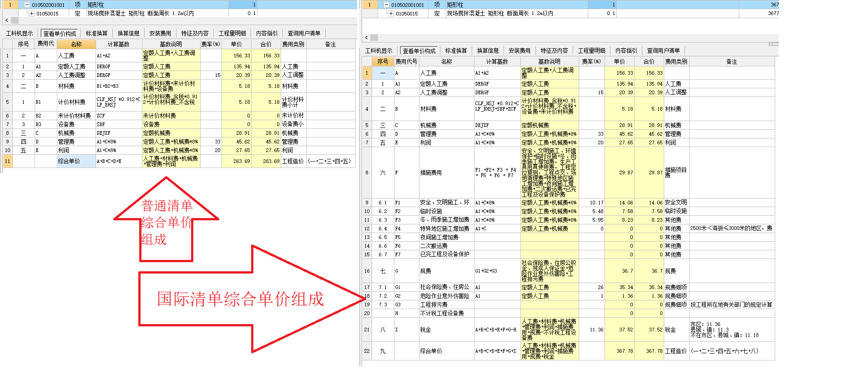Select 查看单价构成 tab in the right panel
The width and height of the screenshot is (868, 391).
click(x=419, y=51)
